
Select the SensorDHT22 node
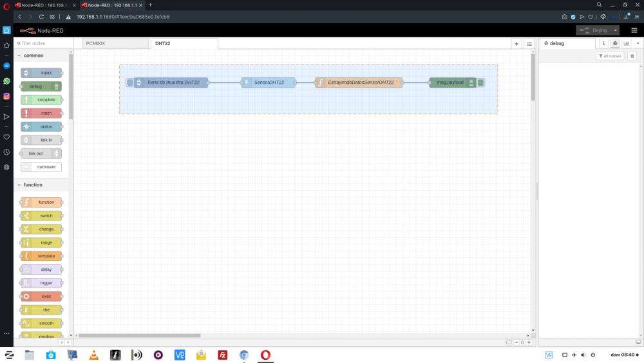coord(269,83)
